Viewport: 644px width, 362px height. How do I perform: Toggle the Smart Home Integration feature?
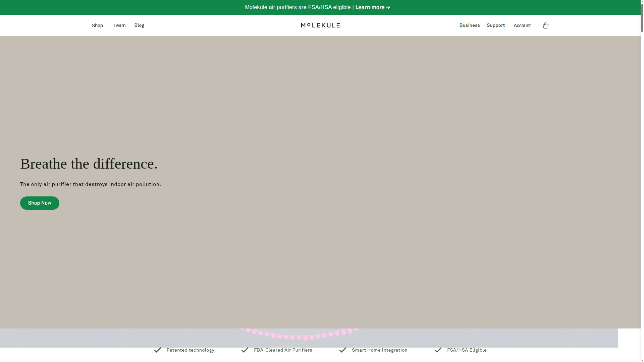(379, 350)
